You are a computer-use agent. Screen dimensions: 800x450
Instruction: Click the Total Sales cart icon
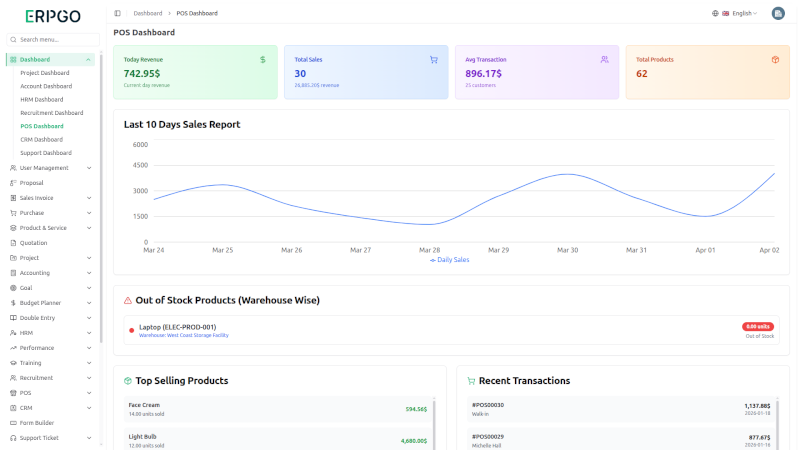pos(433,60)
